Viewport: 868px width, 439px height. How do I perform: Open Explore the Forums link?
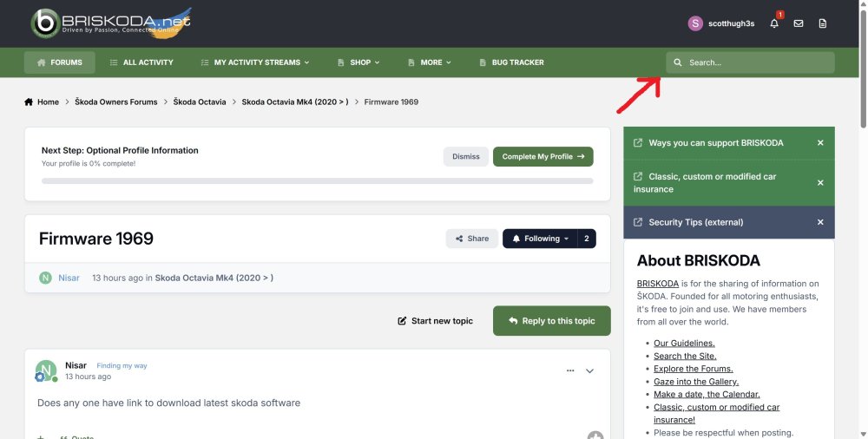(693, 369)
